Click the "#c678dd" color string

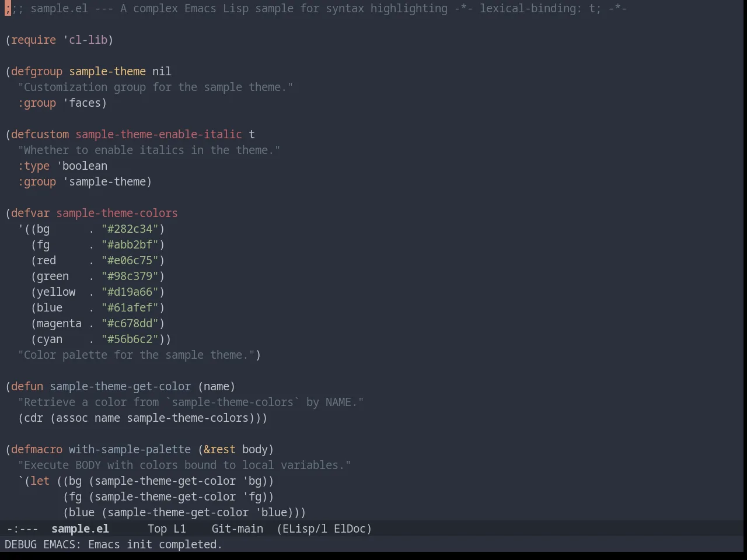click(130, 323)
